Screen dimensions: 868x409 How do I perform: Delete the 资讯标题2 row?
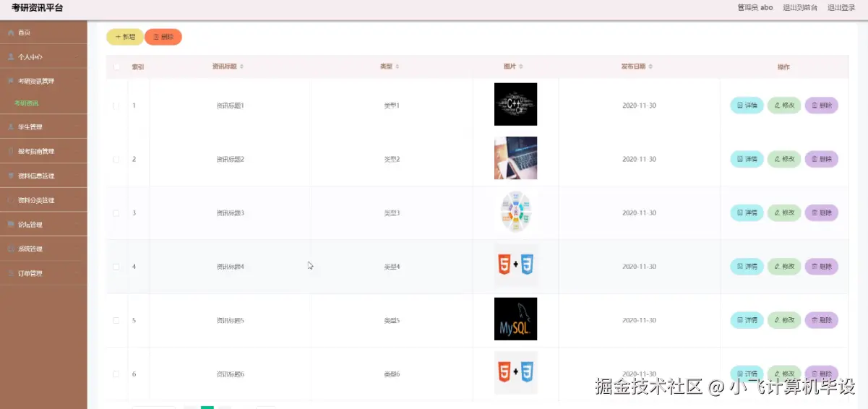point(822,159)
